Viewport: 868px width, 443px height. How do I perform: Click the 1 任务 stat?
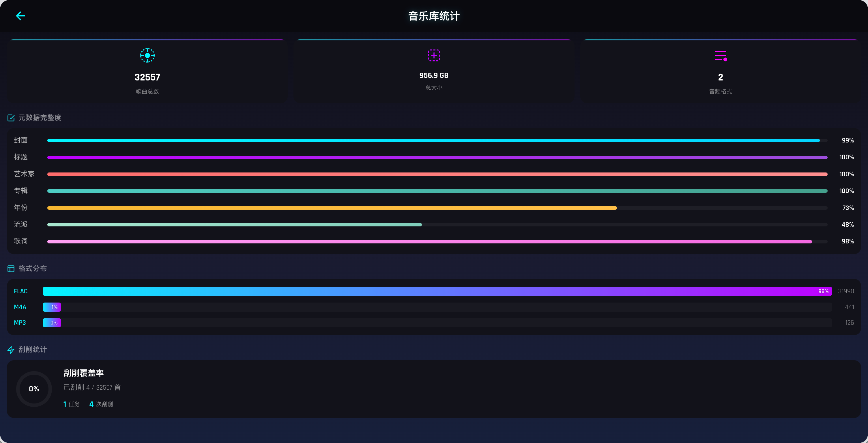(x=72, y=404)
